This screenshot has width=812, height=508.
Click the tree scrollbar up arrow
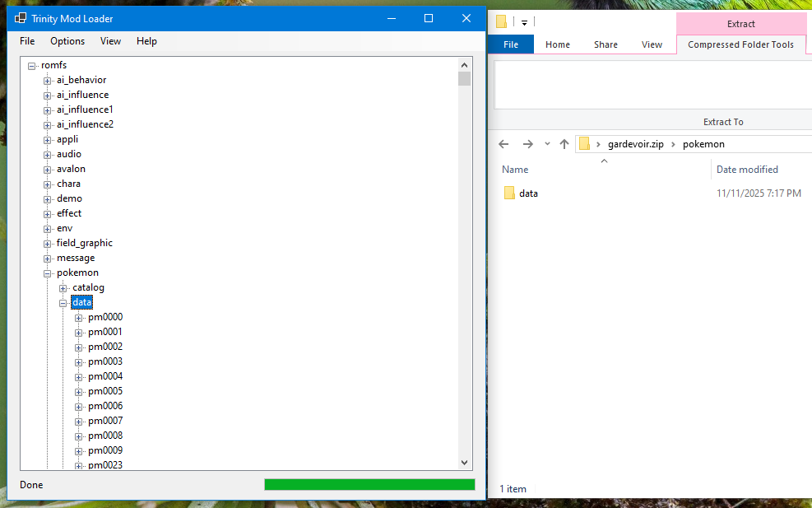(x=464, y=65)
